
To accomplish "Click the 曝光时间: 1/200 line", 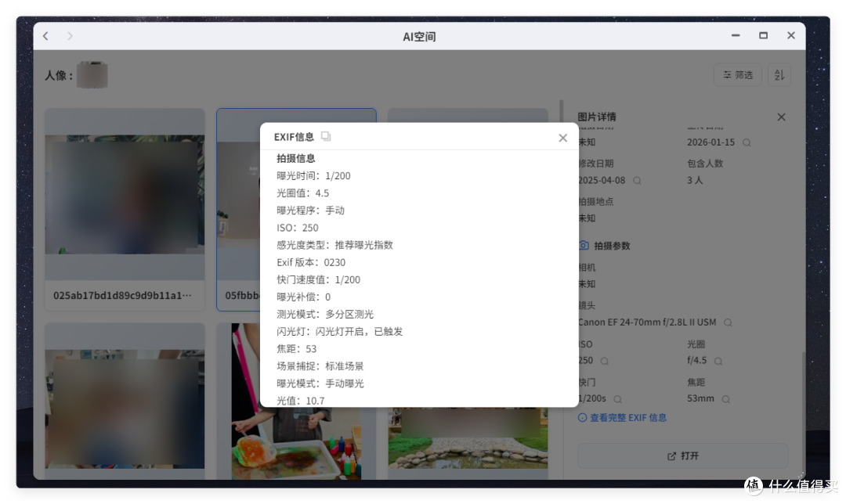I will (313, 176).
